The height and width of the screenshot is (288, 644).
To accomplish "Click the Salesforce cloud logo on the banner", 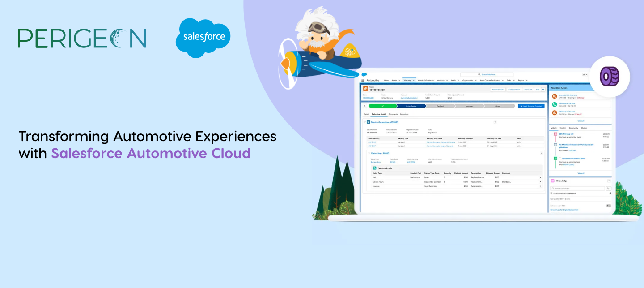I will (x=203, y=38).
